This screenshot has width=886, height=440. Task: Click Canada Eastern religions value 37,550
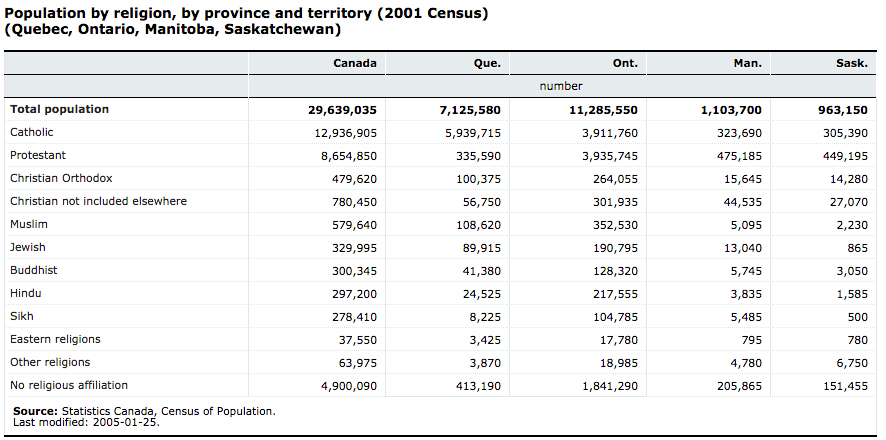[x=358, y=341]
